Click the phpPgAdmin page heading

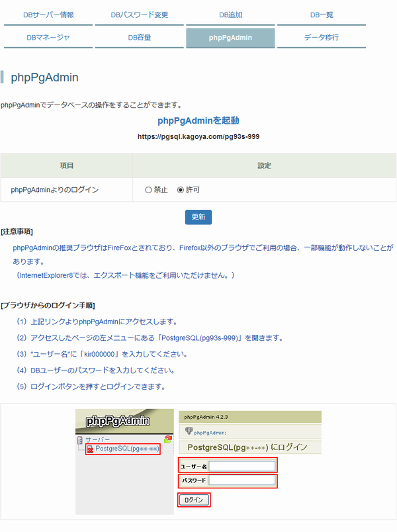pos(44,77)
